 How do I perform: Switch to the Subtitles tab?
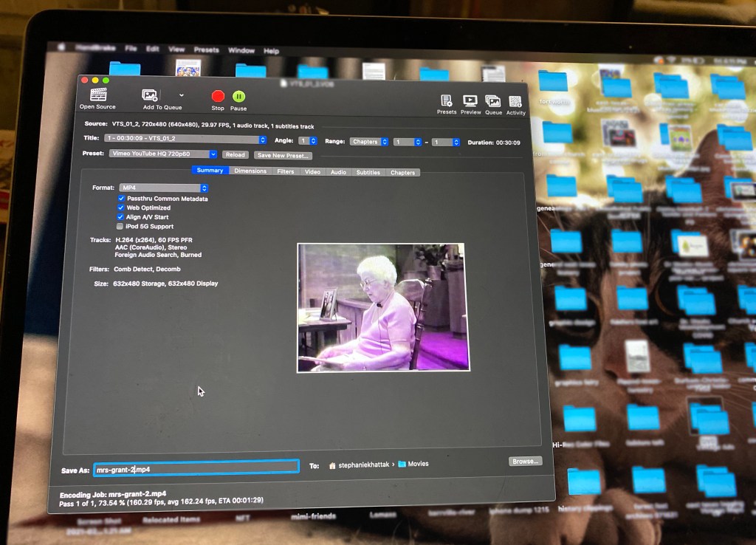tap(368, 172)
